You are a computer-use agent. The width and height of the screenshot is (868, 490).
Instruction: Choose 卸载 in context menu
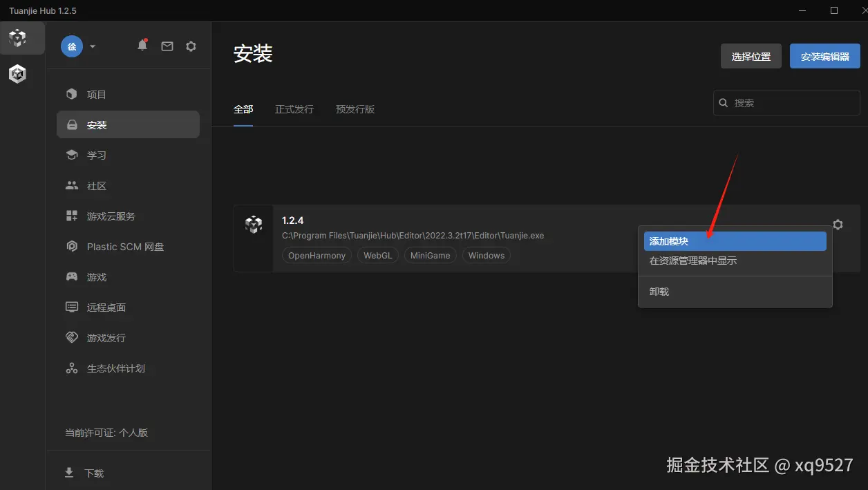click(x=735, y=292)
